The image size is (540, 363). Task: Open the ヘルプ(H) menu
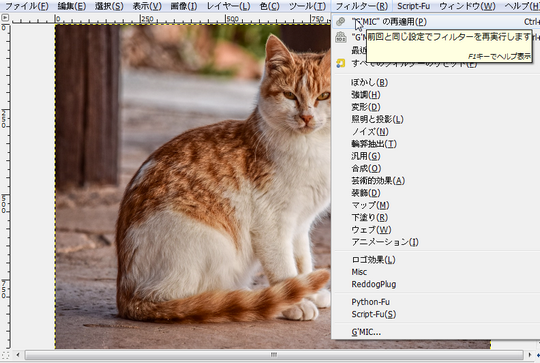click(x=522, y=6)
